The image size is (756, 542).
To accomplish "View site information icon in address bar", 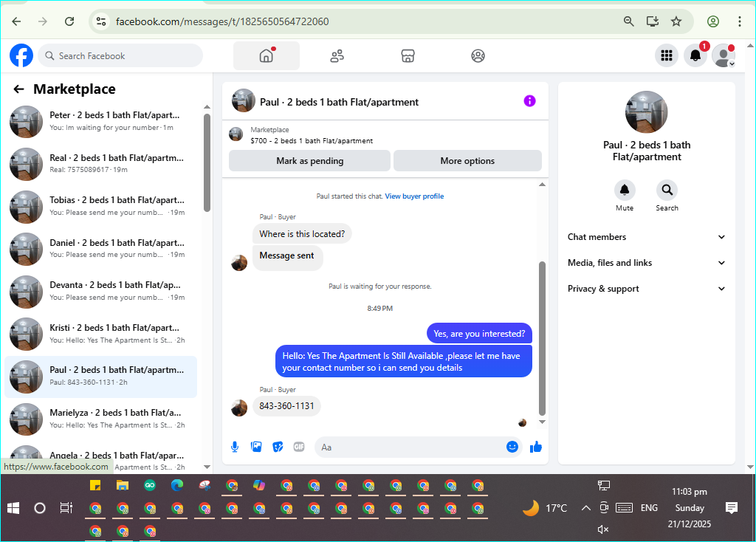I will 101,21.
